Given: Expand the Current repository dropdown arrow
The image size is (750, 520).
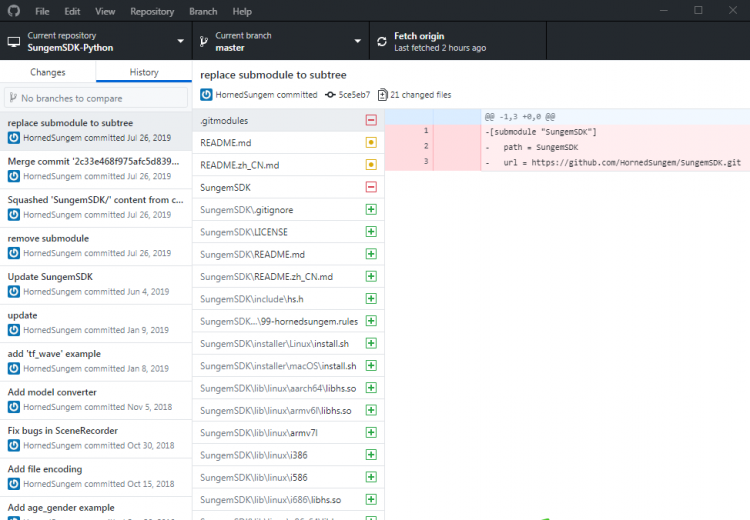Looking at the screenshot, I should tap(180, 41).
